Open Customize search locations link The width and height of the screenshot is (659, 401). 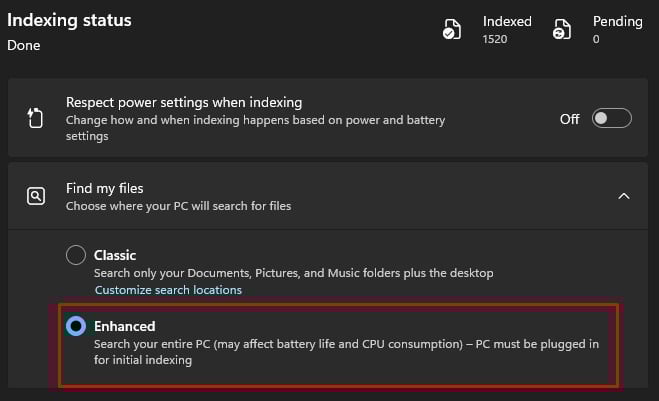pyautogui.click(x=168, y=290)
